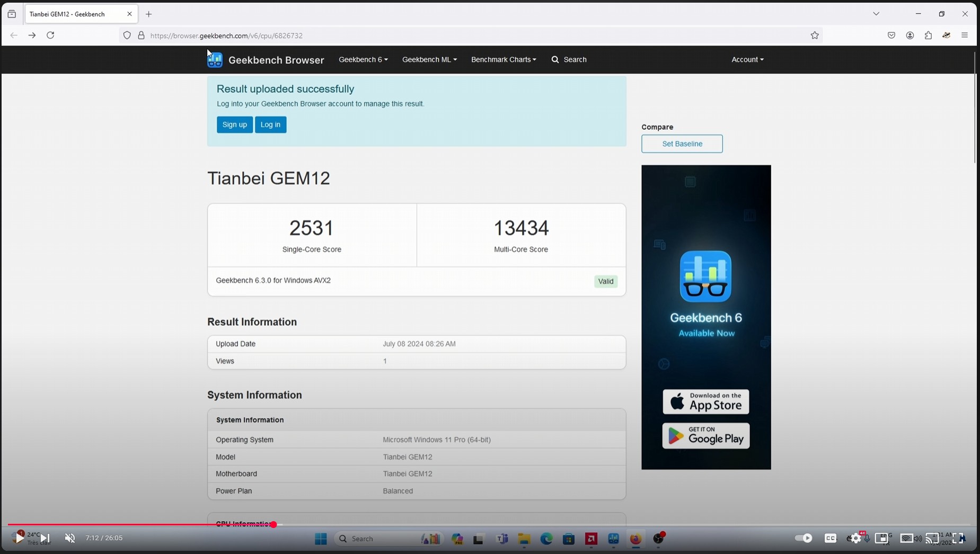This screenshot has height=554, width=980.
Task: Go forward in browser history
Action: click(32, 35)
